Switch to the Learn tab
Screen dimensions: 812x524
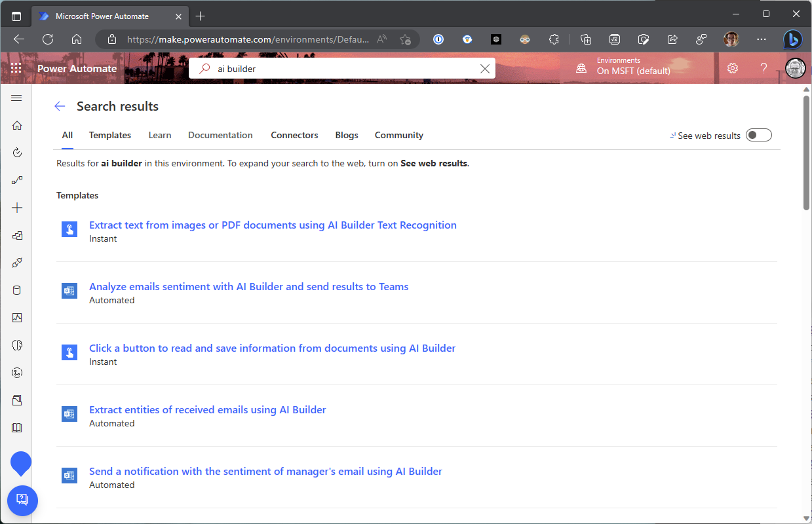click(x=160, y=135)
